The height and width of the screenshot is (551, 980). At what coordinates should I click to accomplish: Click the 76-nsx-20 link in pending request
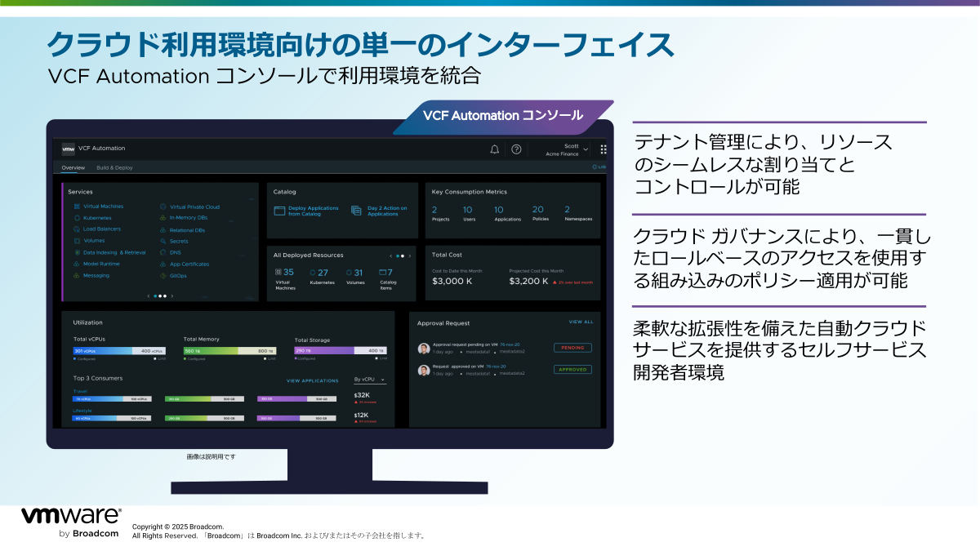point(509,344)
